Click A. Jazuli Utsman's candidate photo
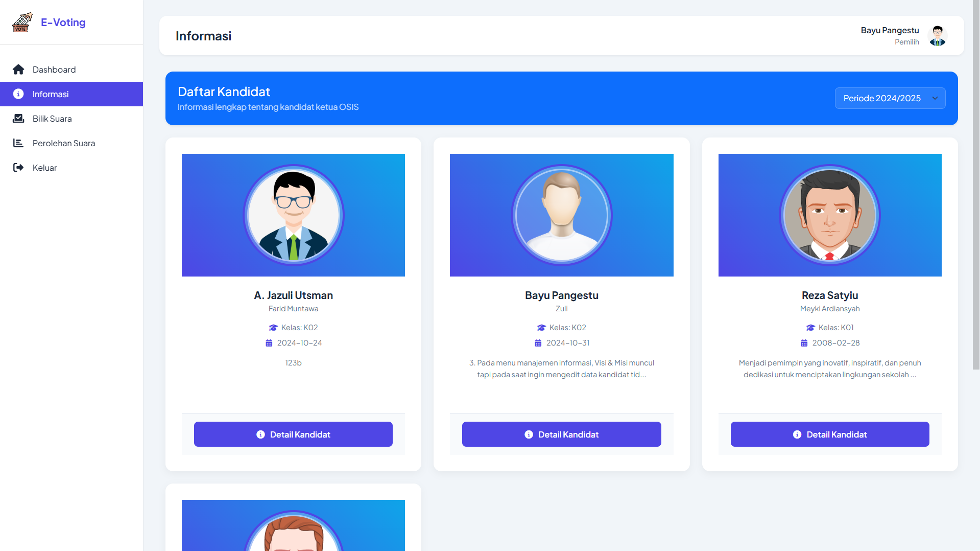Viewport: 980px width, 551px height. click(x=294, y=215)
